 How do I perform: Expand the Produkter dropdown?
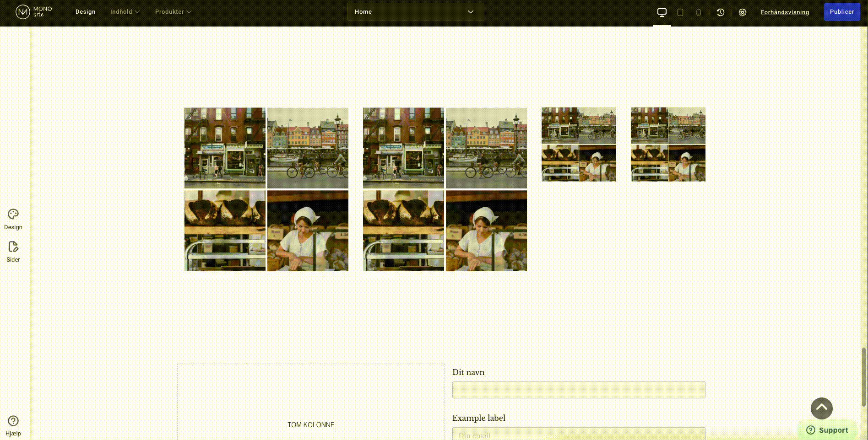[173, 12]
